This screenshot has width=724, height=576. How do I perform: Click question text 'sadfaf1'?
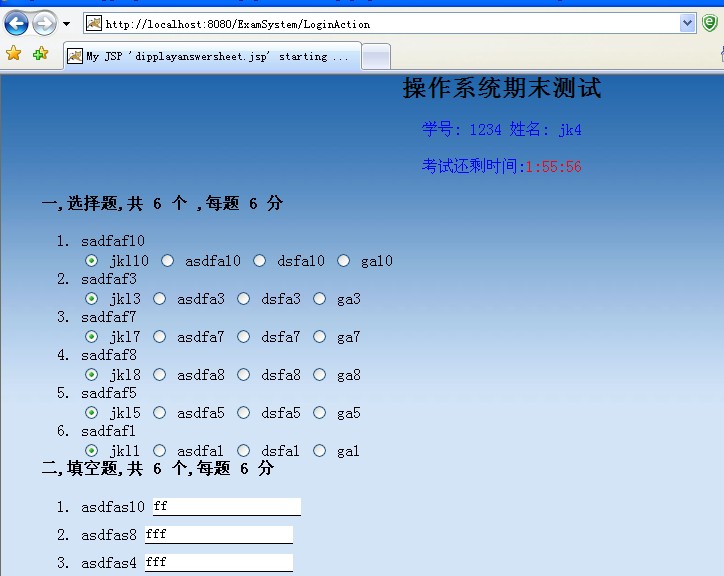(x=108, y=431)
